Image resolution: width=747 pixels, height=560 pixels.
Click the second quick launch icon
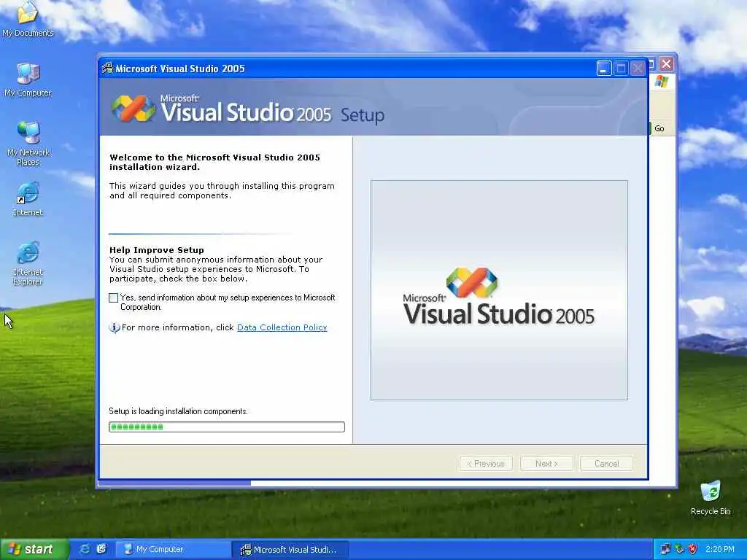pos(101,549)
